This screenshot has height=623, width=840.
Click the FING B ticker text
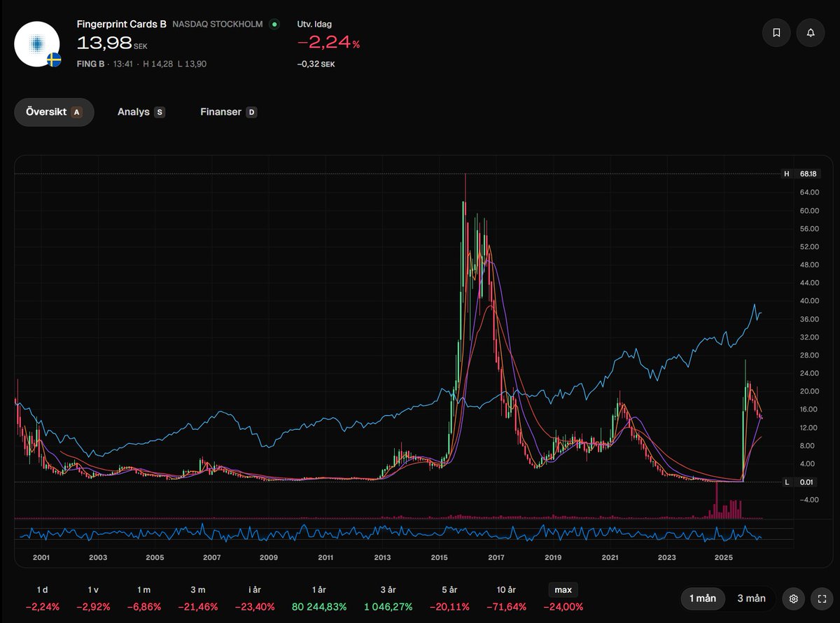click(x=90, y=64)
